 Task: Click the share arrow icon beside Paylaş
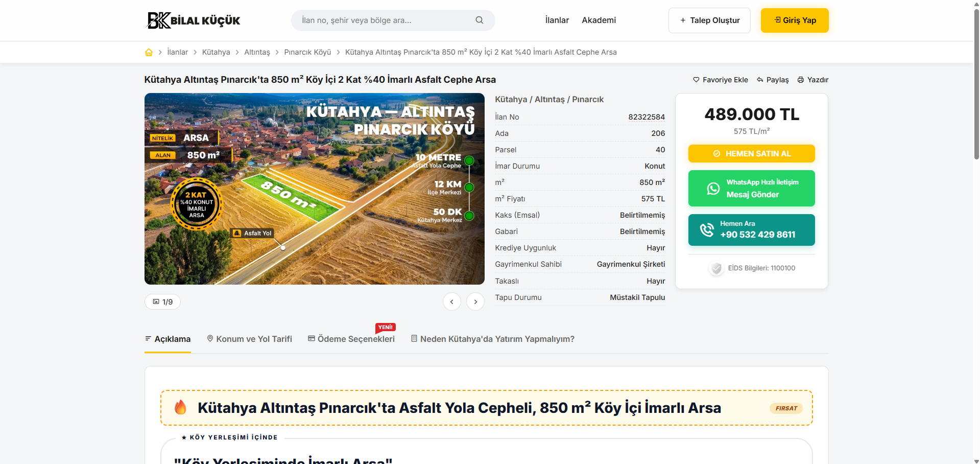(x=760, y=80)
